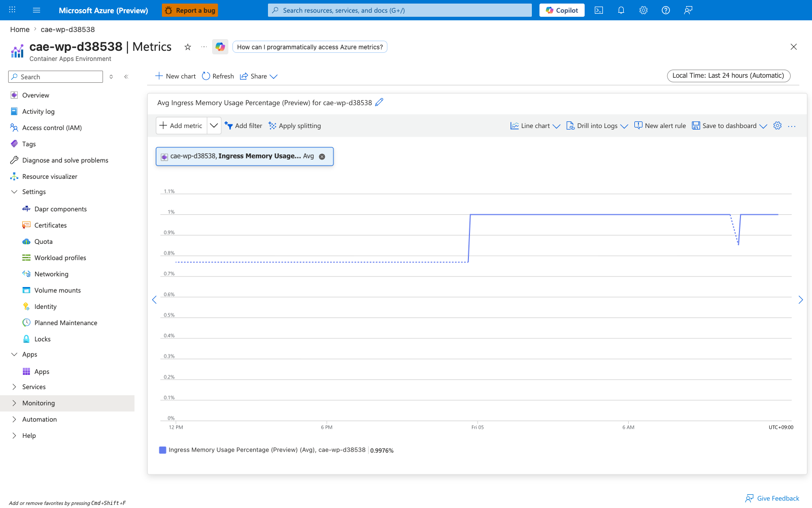The width and height of the screenshot is (812, 508).
Task: Open the Line chart type dropdown
Action: (535, 125)
